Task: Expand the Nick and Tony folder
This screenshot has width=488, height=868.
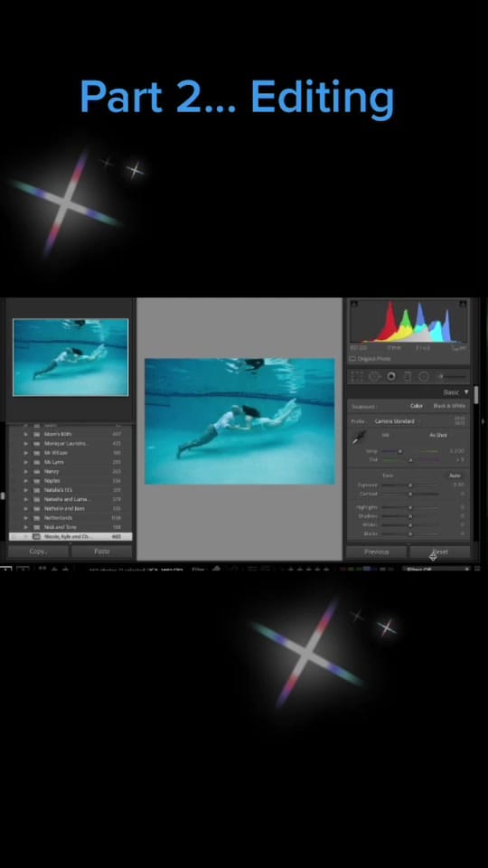Action: point(25,527)
